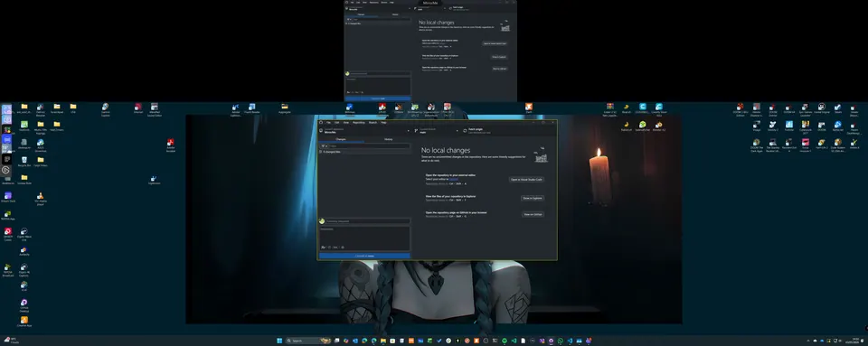Open File menu in central GitHub Desktop window
The width and height of the screenshot is (868, 346).
click(329, 122)
